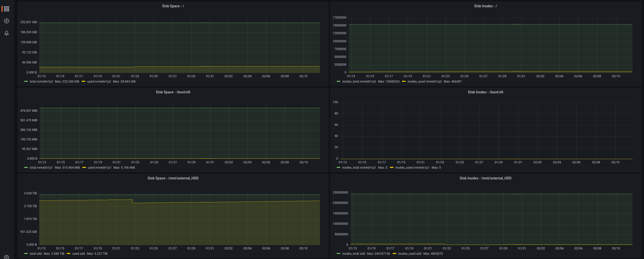Open 'Disk Inodes - /boot/efi' panel title menu
This screenshot has width=644, height=259.
pos(485,92)
